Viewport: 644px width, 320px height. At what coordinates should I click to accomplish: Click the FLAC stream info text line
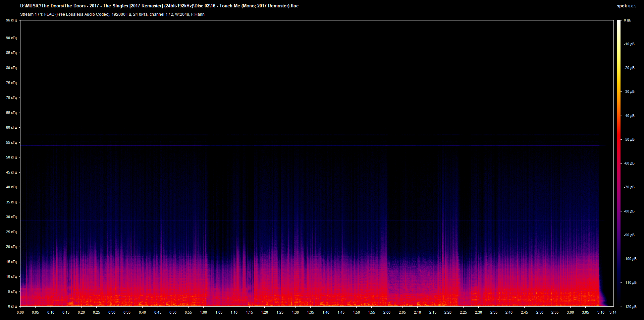tap(112, 14)
